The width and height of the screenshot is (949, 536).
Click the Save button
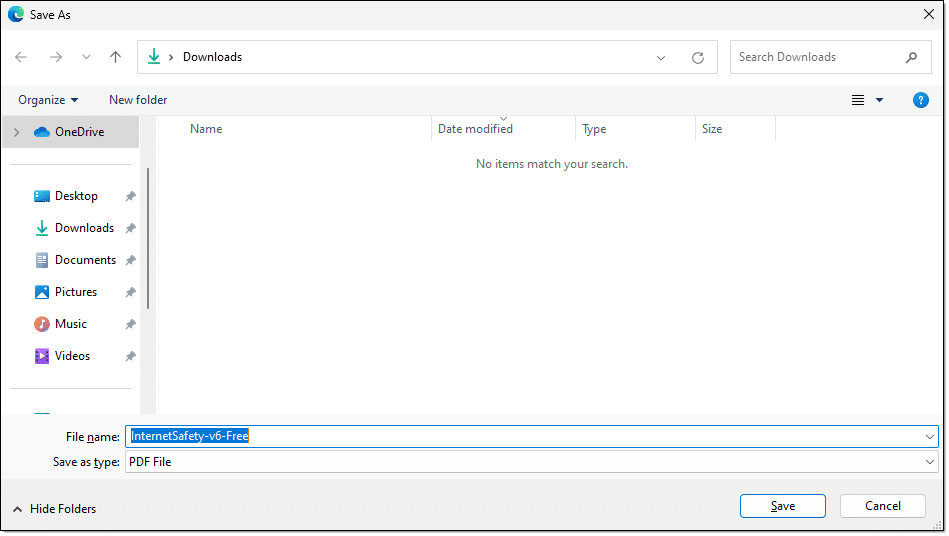pos(782,506)
